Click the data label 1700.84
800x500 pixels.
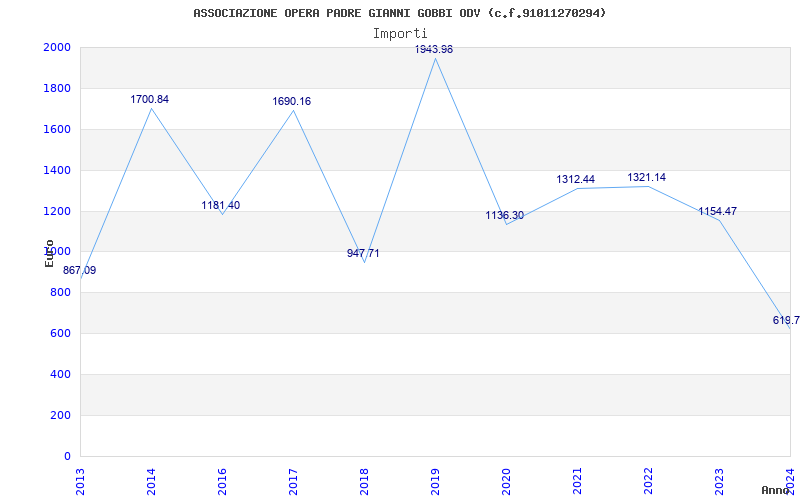(x=149, y=99)
